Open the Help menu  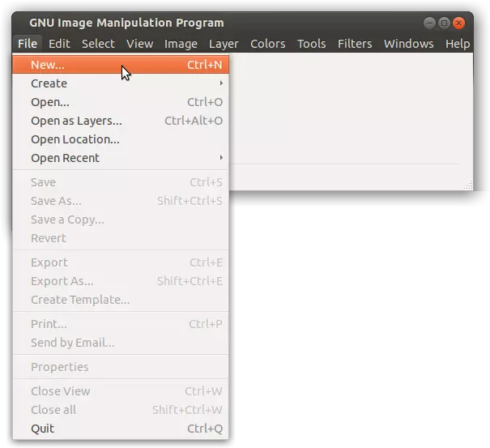(x=458, y=44)
